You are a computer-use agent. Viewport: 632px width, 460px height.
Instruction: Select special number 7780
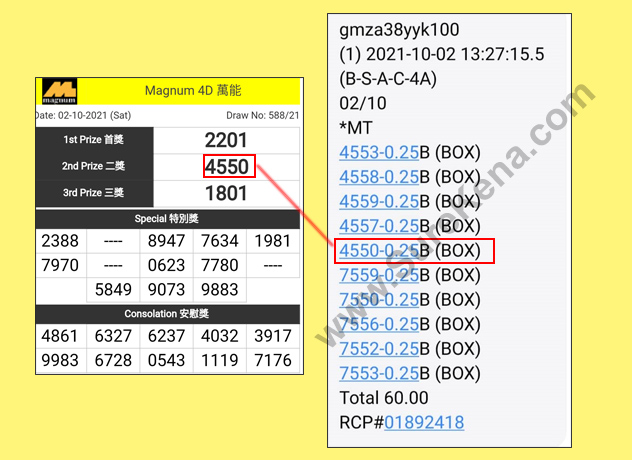tap(220, 265)
